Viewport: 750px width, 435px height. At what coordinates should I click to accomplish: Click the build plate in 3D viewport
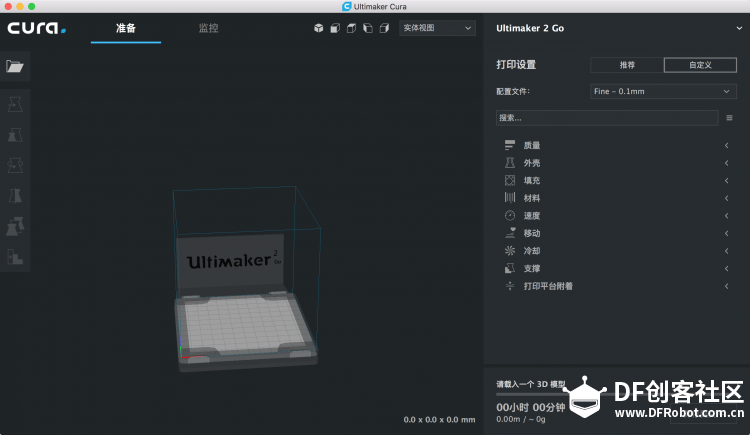244,324
